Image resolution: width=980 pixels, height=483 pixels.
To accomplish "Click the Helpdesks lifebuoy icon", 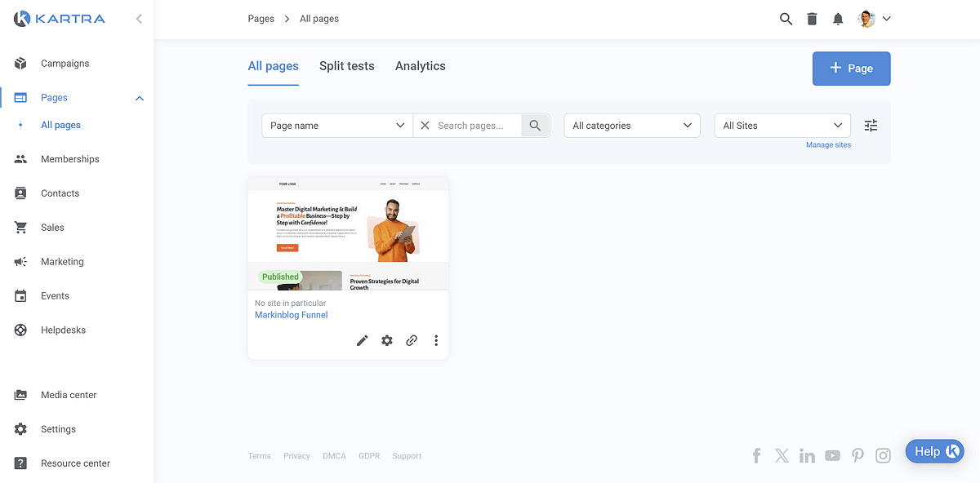I will (x=20, y=330).
